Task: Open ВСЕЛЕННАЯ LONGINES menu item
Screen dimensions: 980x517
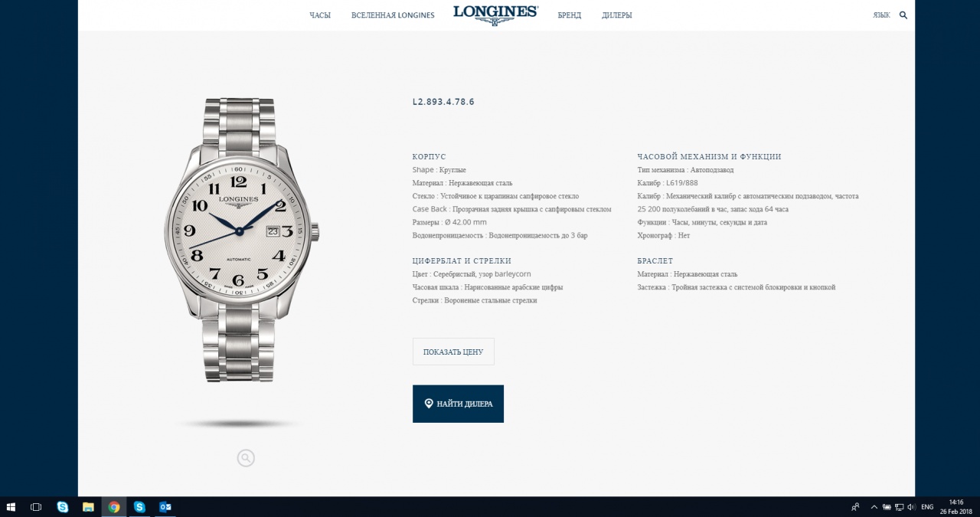Action: [x=393, y=15]
